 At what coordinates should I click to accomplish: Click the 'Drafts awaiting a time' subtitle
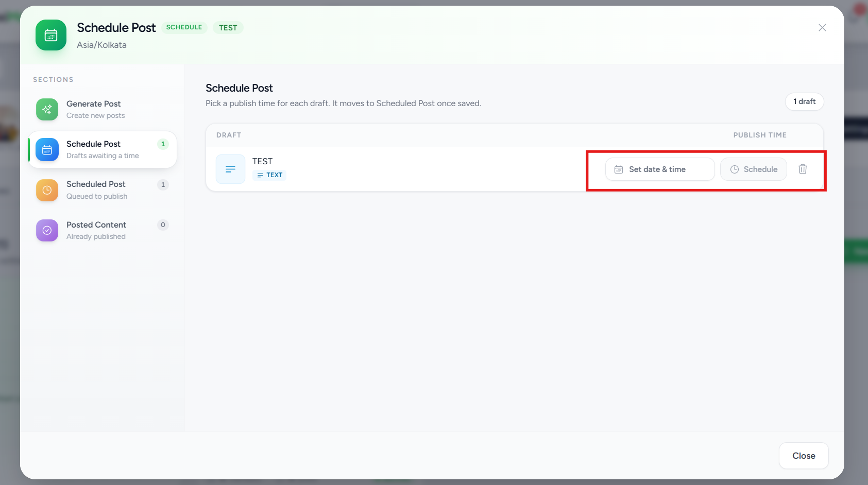(x=103, y=155)
